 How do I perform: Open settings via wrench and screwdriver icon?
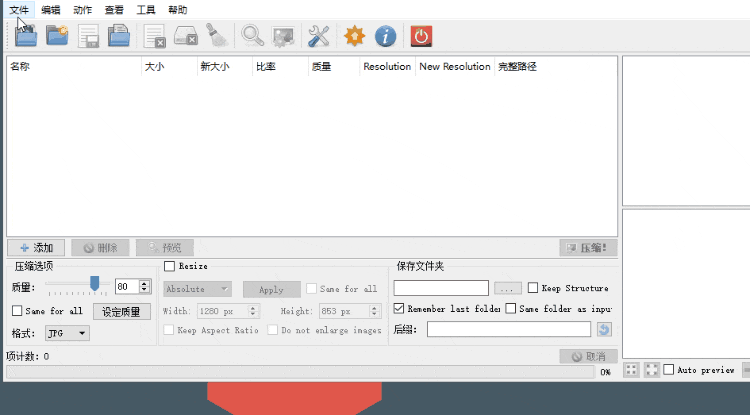pos(319,36)
